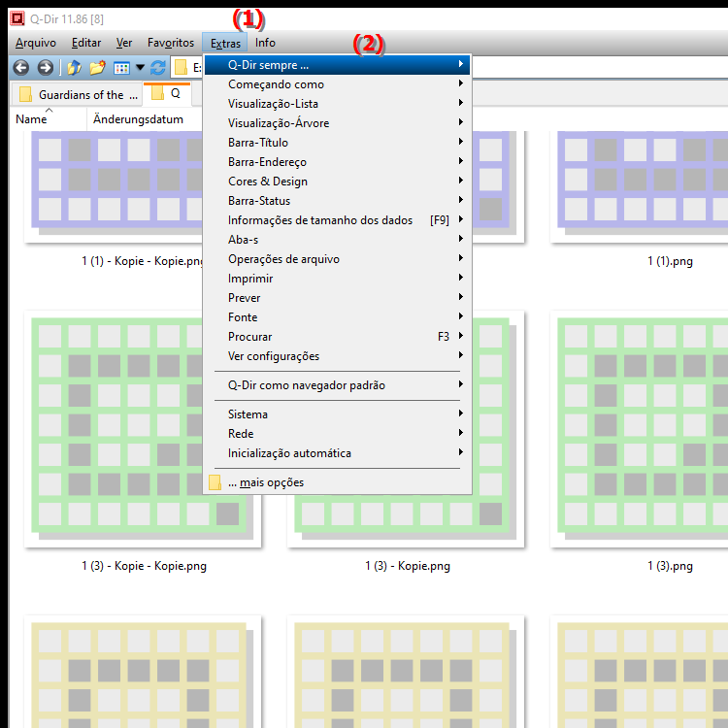Sort by the Änderungsdatum column header
728x728 pixels.
pos(138,119)
